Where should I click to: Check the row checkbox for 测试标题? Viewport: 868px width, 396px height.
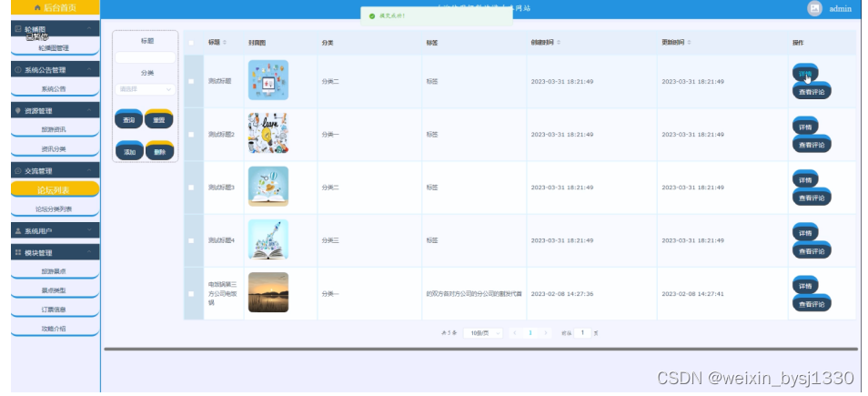(192, 81)
